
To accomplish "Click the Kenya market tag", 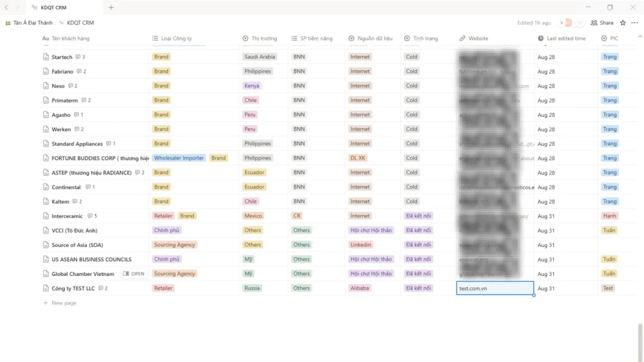I will click(x=252, y=85).
